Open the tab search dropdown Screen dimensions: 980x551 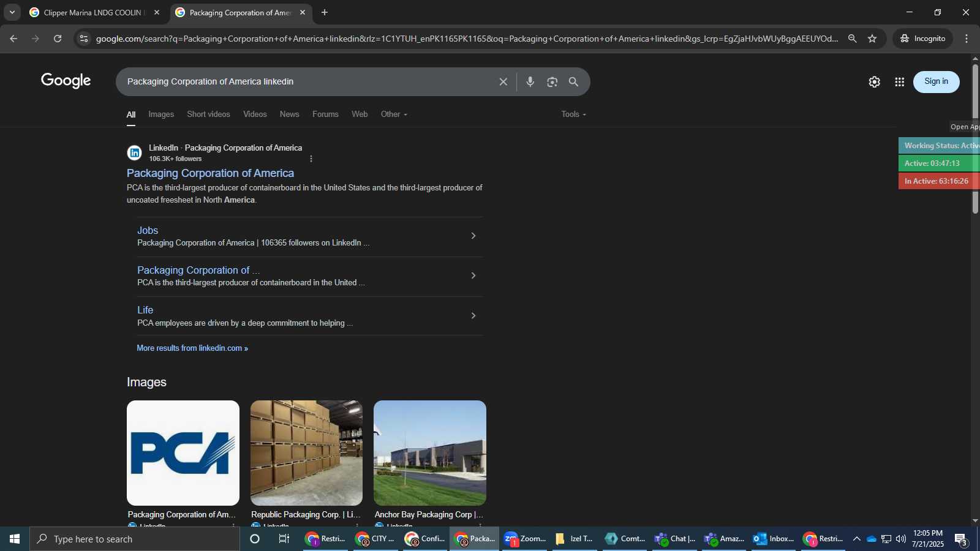12,12
